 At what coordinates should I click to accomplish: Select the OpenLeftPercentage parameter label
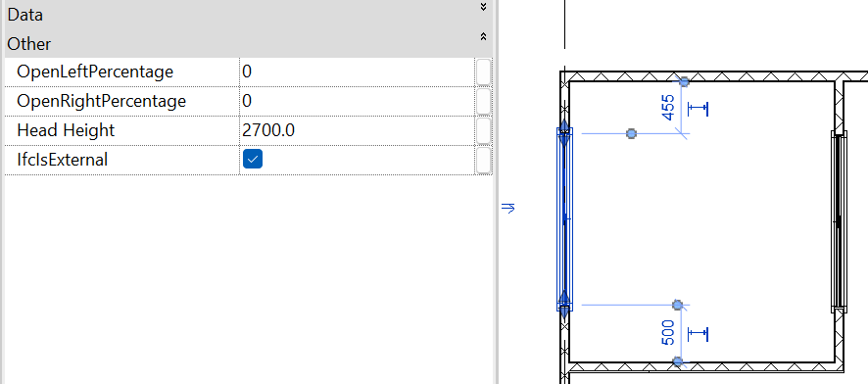tap(95, 72)
